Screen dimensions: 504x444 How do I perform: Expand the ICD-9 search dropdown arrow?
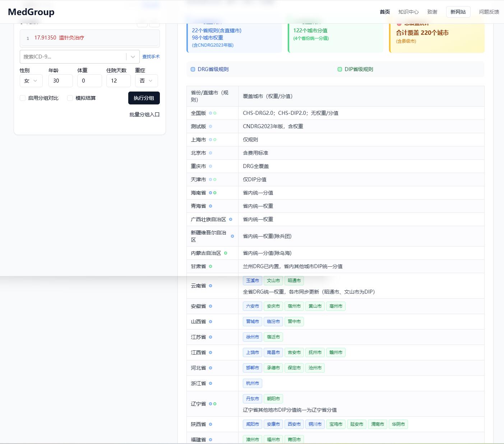pyautogui.click(x=133, y=57)
